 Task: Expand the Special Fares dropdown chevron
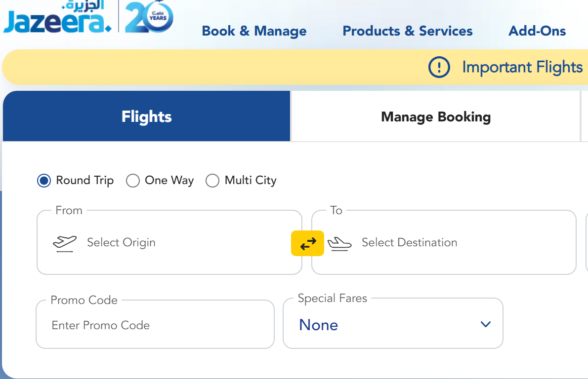[486, 324]
